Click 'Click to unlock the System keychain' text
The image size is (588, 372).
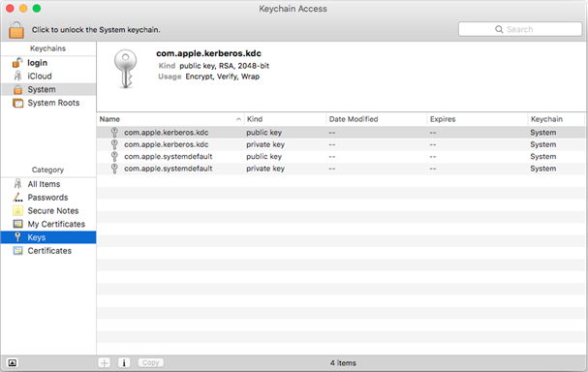[x=96, y=30]
